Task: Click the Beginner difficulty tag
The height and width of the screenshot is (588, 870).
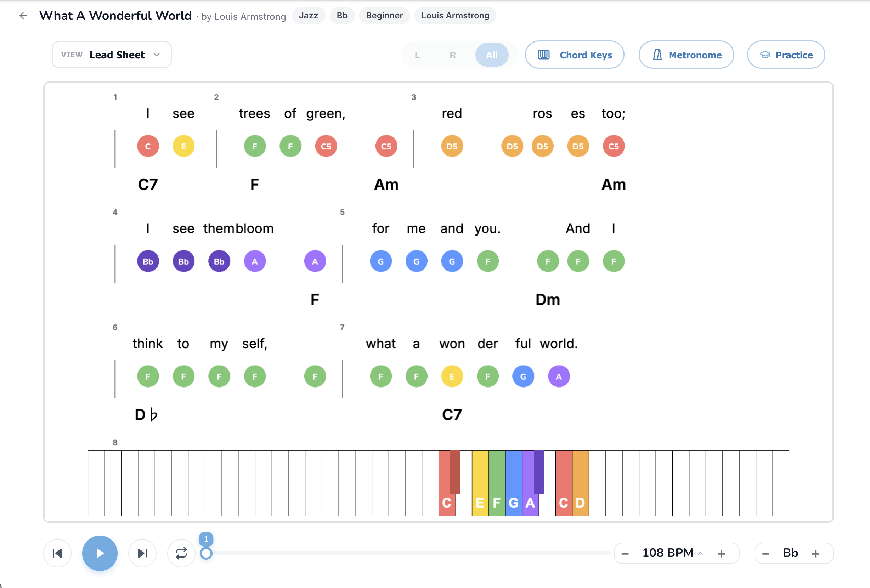Action: [384, 16]
